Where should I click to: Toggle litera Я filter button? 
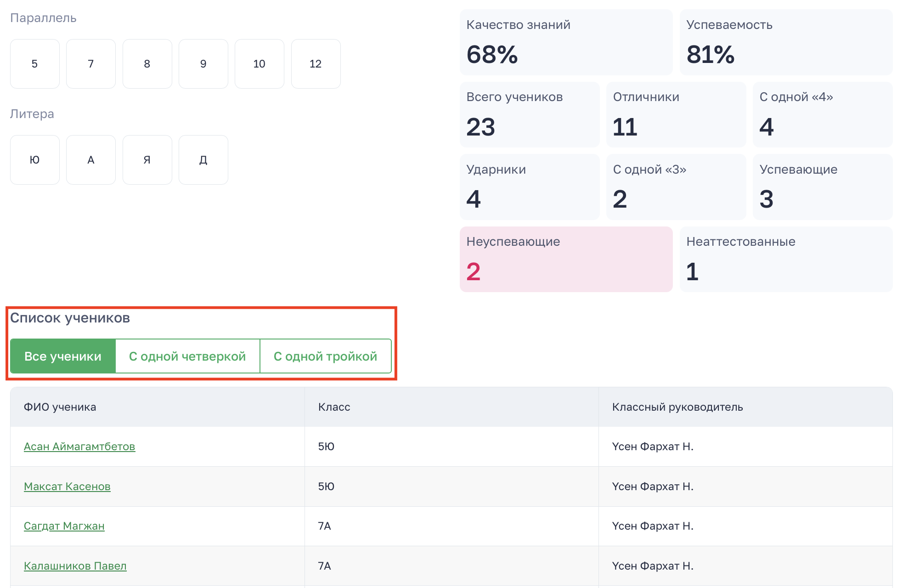(147, 160)
